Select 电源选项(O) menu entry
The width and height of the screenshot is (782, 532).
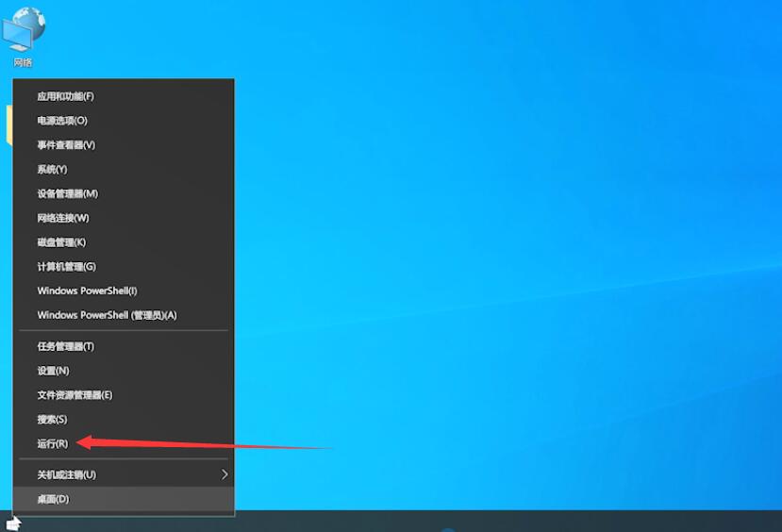pos(124,121)
